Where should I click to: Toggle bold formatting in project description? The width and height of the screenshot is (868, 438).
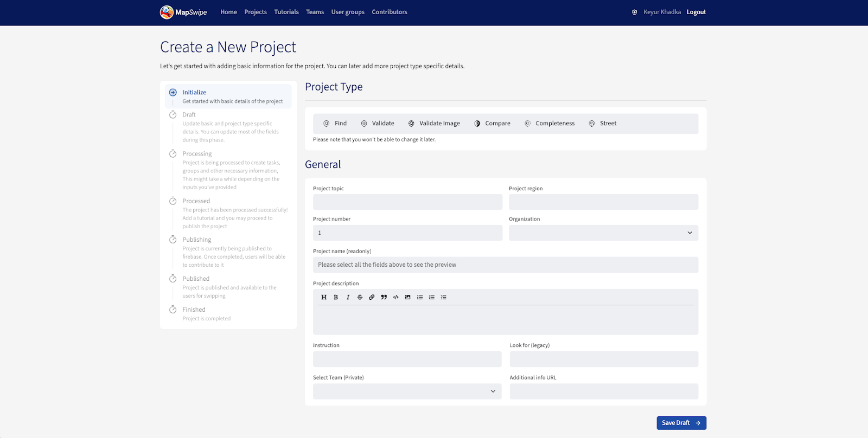(x=336, y=297)
